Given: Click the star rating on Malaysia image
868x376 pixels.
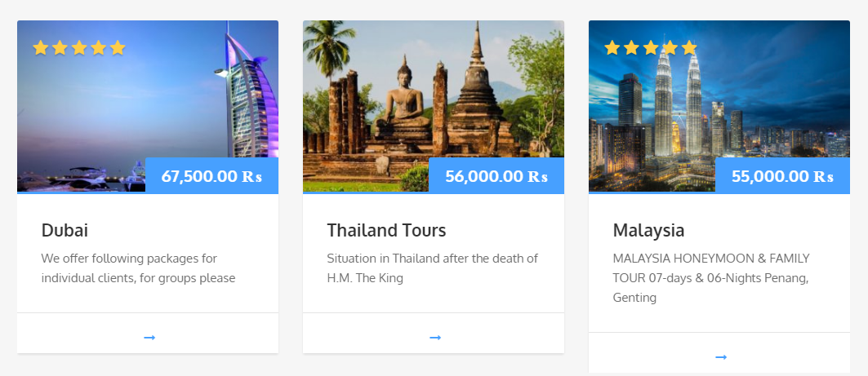Looking at the screenshot, I should point(651,48).
